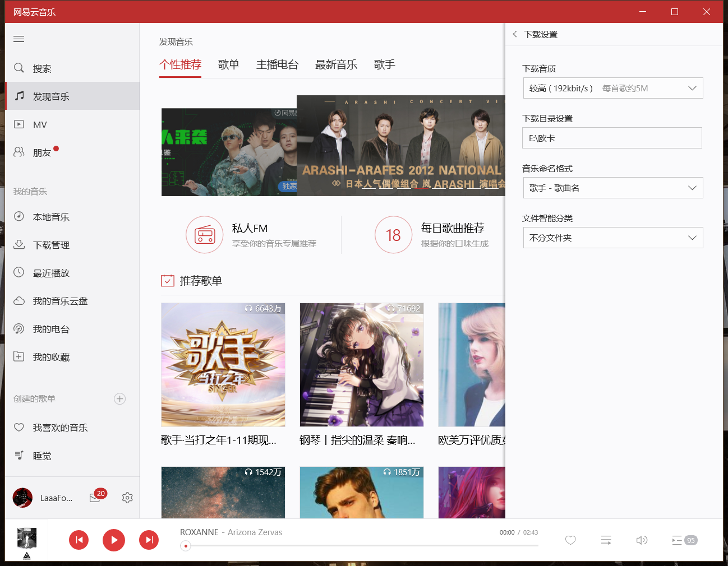Open the 朋友 friends page
728x566 pixels.
coord(72,152)
